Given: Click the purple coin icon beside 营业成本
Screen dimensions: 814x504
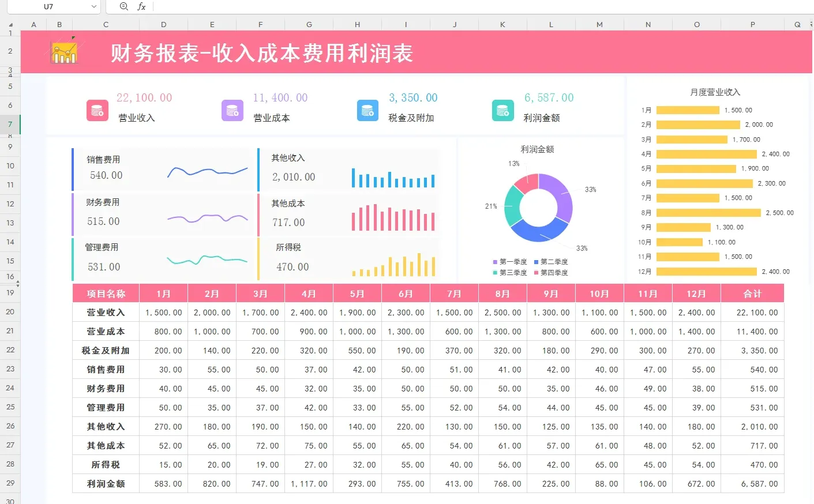Looking at the screenshot, I should 232,110.
